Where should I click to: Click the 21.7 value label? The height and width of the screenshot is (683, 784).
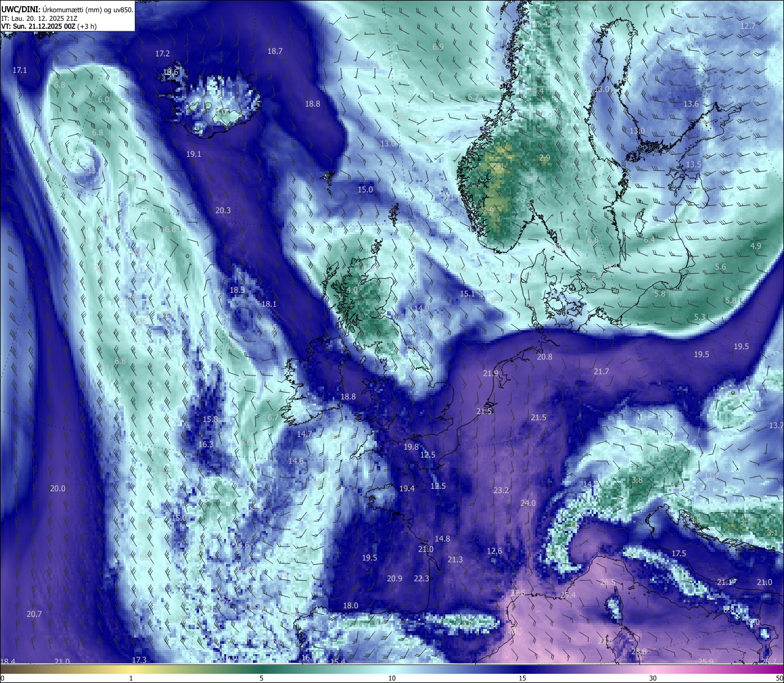601,372
